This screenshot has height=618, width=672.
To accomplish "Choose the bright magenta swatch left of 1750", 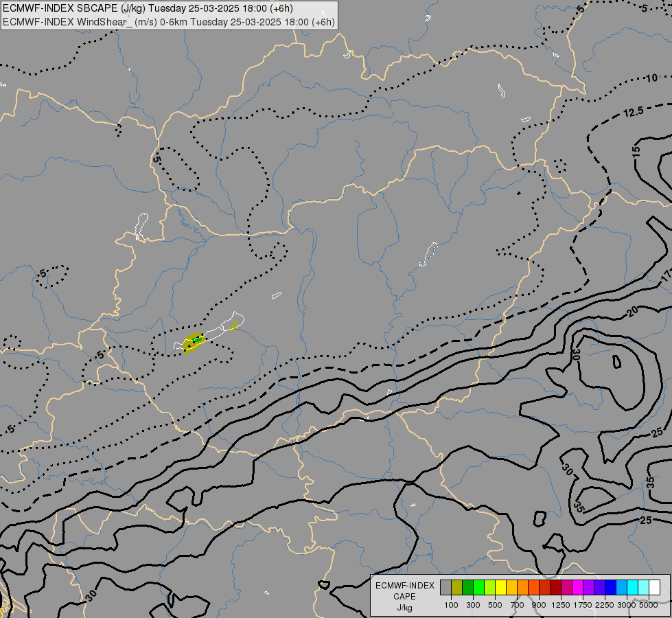I will [x=578, y=587].
